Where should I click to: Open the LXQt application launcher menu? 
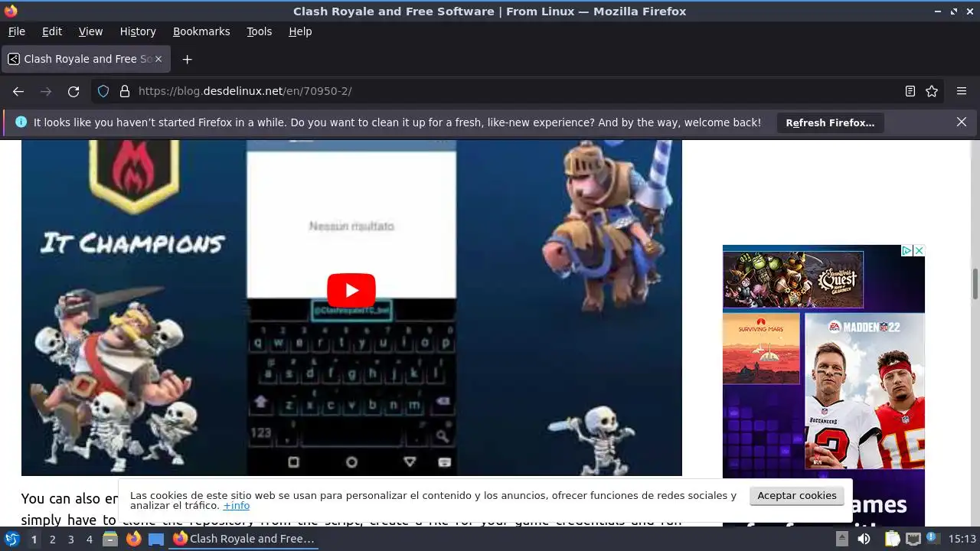pyautogui.click(x=11, y=539)
